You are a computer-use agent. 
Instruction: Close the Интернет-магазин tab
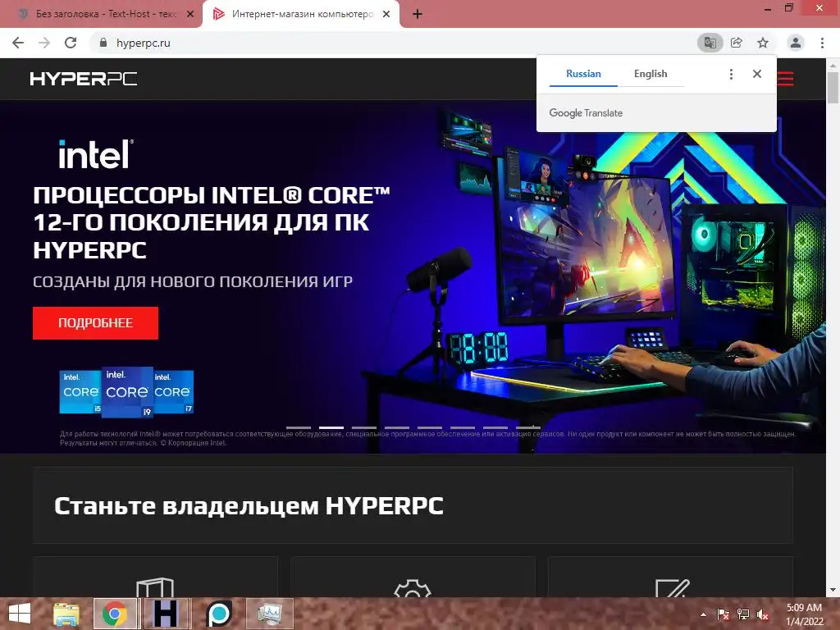386,15
